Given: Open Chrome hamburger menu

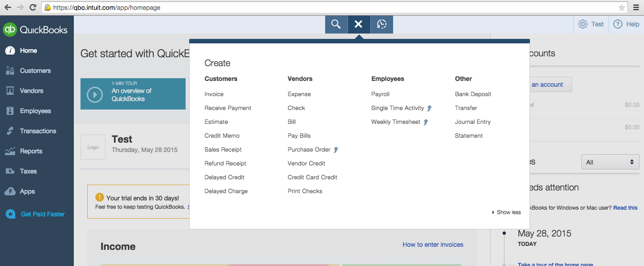Looking at the screenshot, I should coord(636,7).
